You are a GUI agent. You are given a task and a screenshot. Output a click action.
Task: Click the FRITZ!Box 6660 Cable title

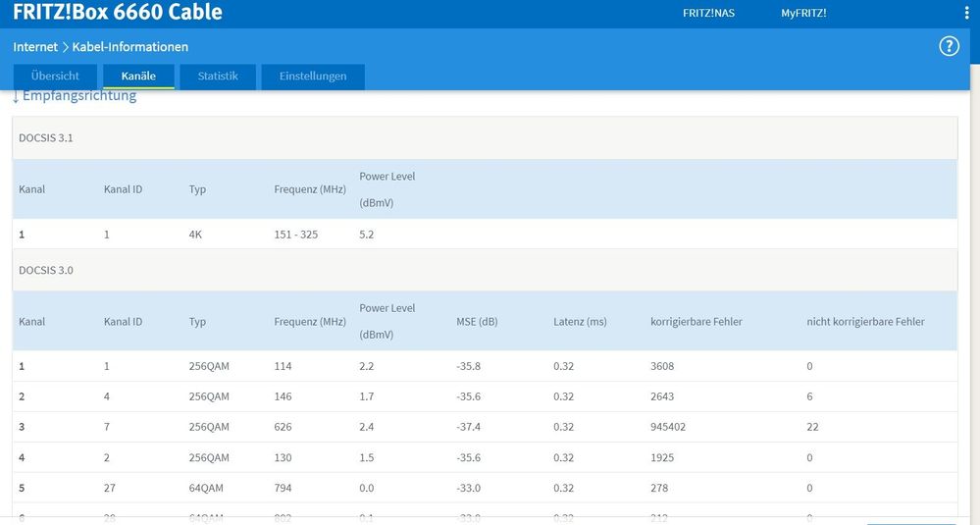[x=118, y=13]
